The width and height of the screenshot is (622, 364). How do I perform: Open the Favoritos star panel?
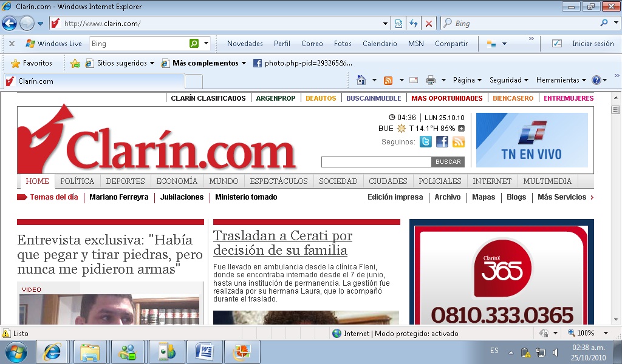coord(32,63)
